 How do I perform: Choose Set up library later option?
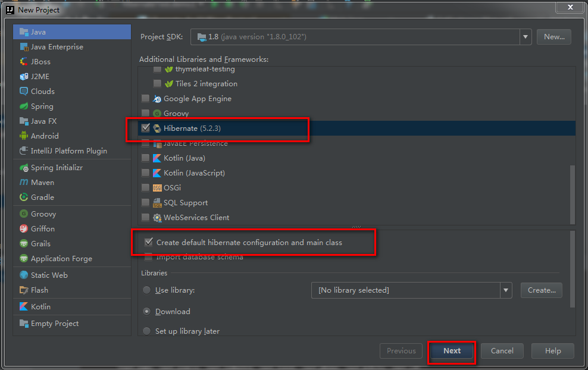click(146, 331)
